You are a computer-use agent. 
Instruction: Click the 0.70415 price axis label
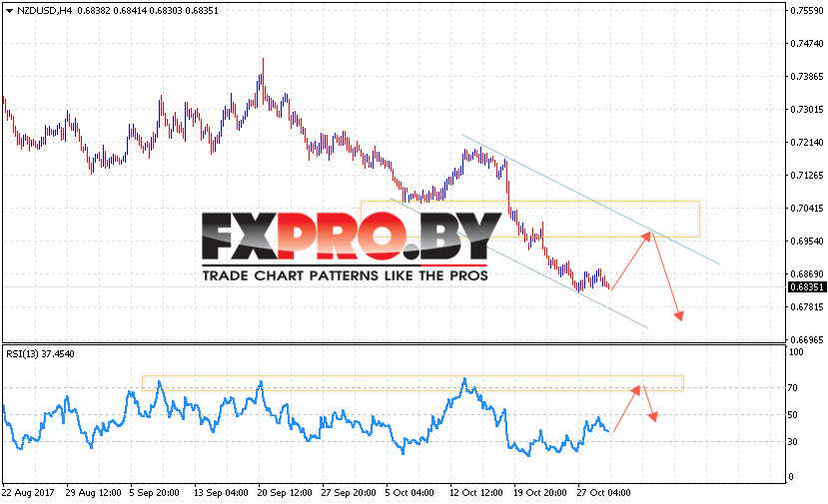[x=807, y=208]
